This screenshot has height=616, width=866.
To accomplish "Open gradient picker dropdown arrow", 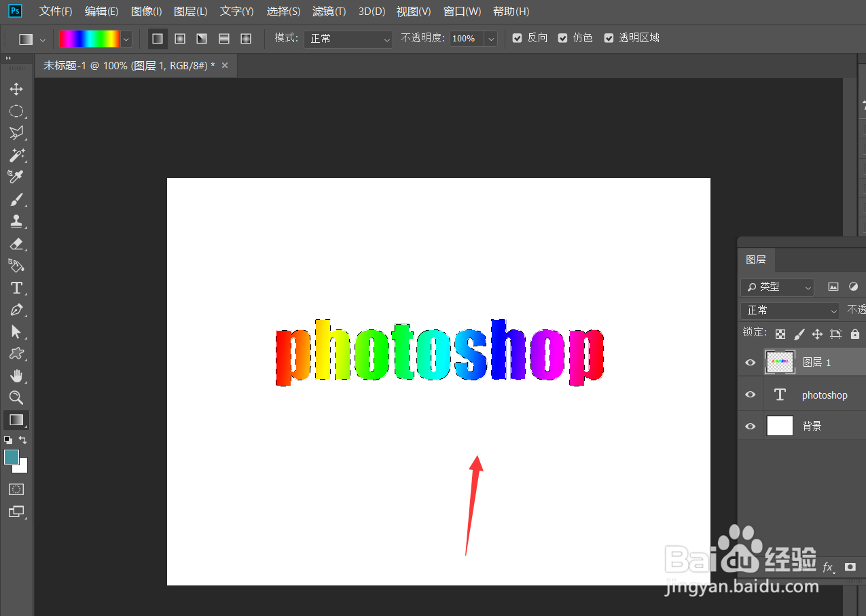I will pyautogui.click(x=126, y=39).
